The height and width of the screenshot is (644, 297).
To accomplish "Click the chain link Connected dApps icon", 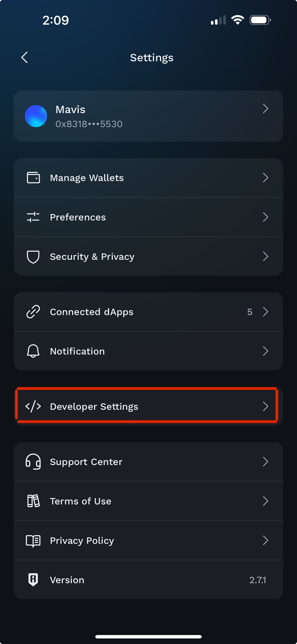I will [33, 312].
